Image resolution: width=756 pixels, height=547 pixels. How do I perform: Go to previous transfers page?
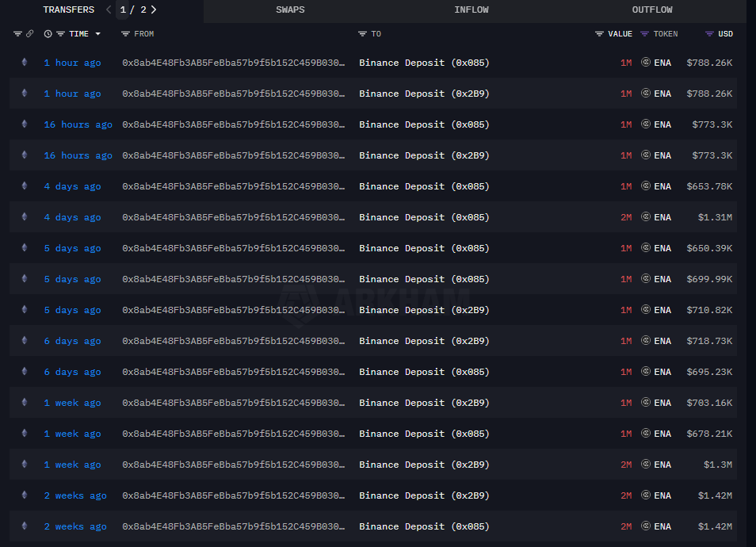(109, 10)
